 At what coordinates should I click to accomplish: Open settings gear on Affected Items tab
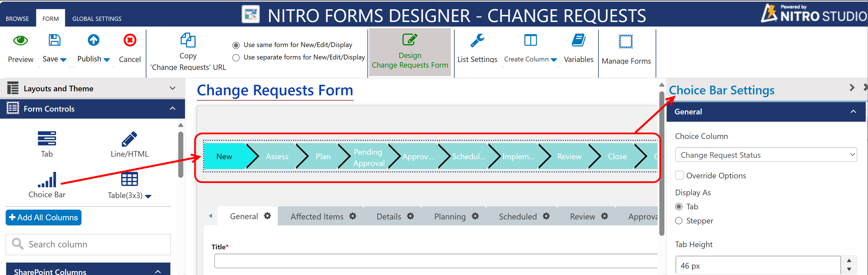(353, 216)
